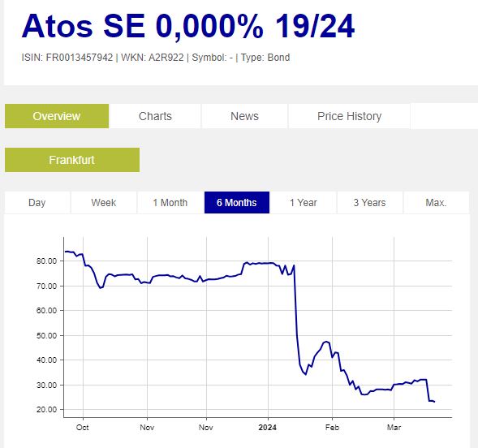Open the News tab
The image size is (478, 448).
(x=244, y=116)
